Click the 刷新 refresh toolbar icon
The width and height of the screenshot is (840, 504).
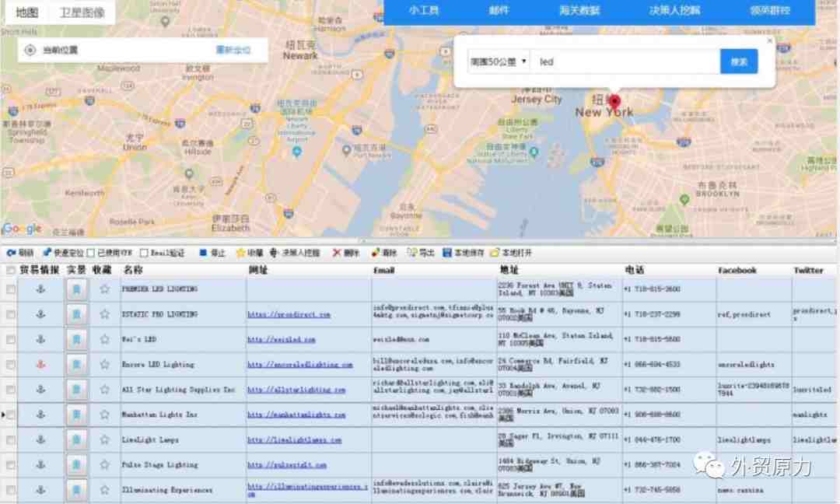click(11, 253)
